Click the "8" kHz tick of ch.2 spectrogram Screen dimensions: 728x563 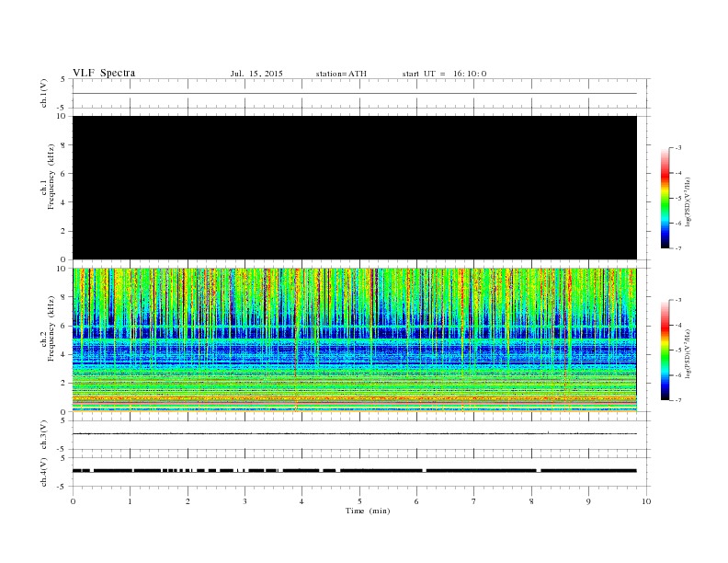pyautogui.click(x=64, y=297)
